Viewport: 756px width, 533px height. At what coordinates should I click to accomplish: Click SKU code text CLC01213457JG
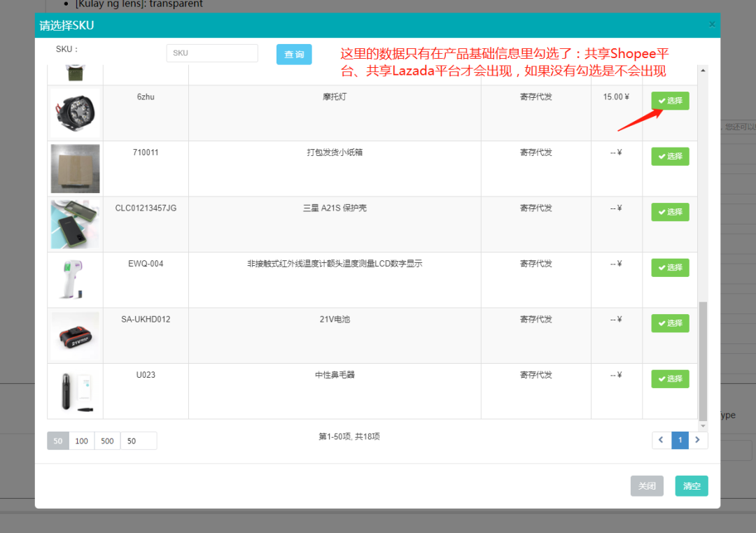146,208
